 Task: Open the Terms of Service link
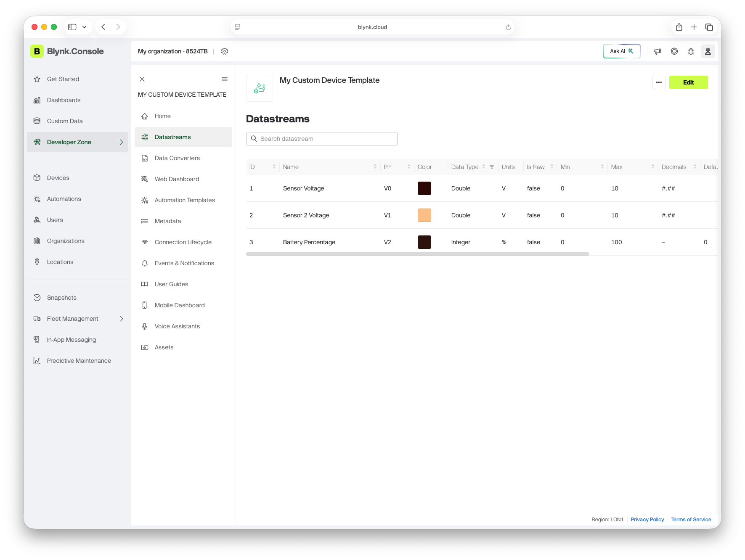point(691,520)
